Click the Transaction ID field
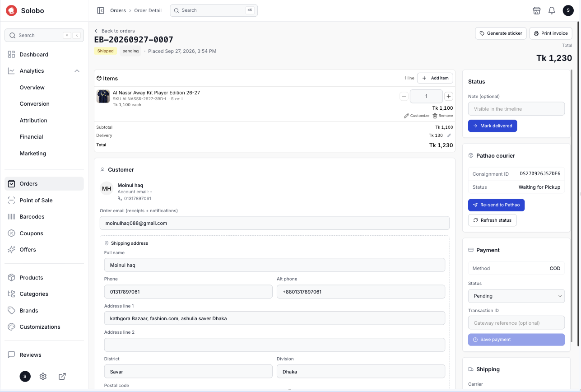The height and width of the screenshot is (392, 581). [x=516, y=323]
